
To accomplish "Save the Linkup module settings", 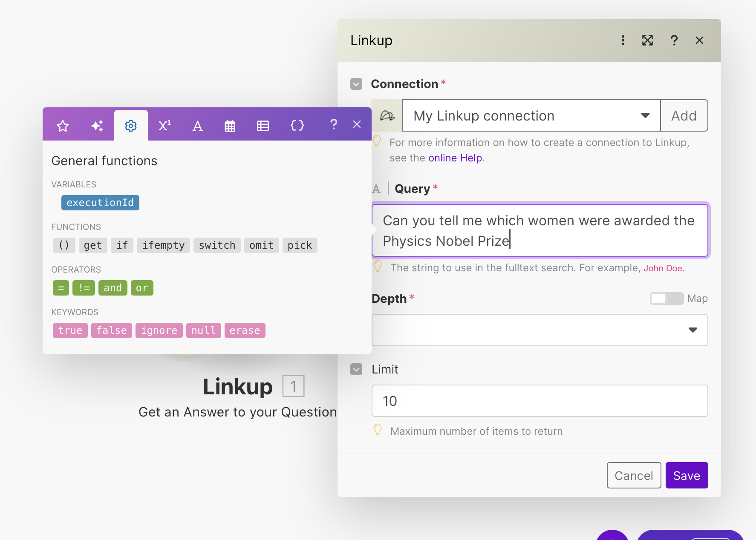I will pos(687,475).
